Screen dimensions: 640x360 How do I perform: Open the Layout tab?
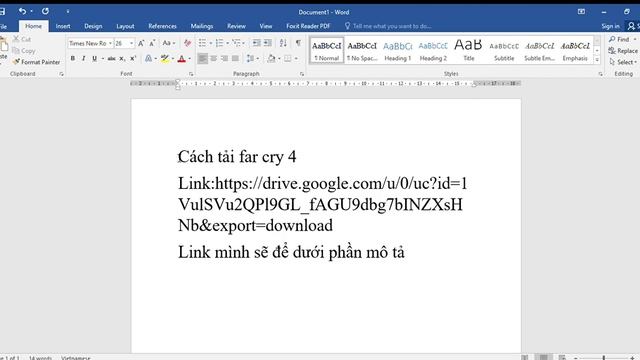(x=125, y=26)
